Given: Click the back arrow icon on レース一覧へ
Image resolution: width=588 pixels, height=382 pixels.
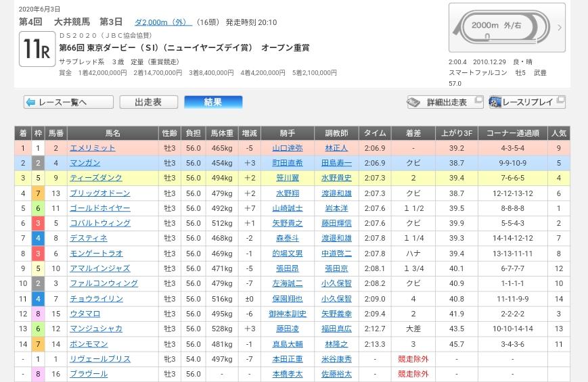Looking at the screenshot, I should coord(30,102).
